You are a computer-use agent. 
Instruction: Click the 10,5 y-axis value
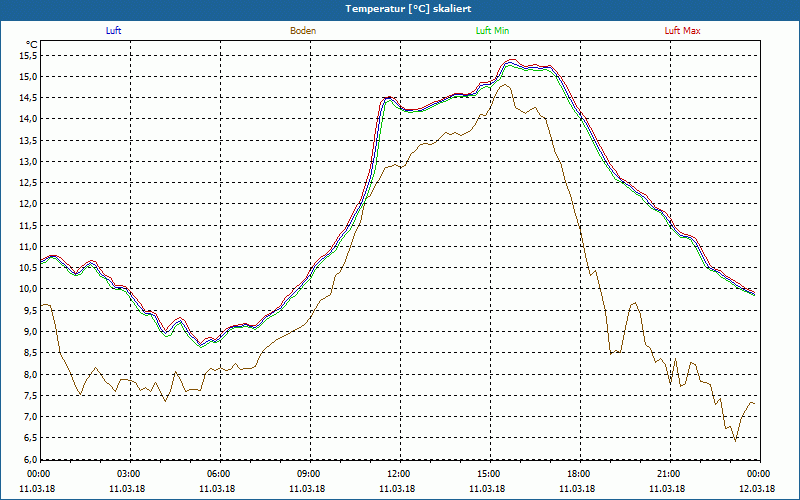click(x=27, y=268)
